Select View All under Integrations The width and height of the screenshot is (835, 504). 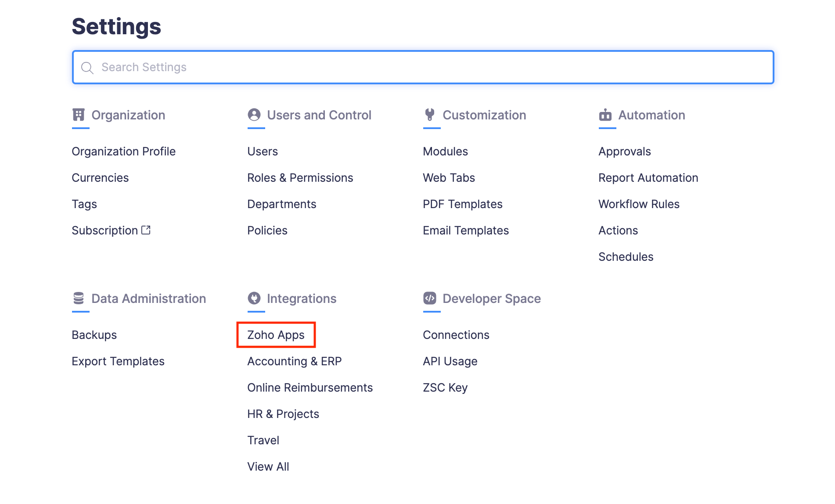(268, 466)
